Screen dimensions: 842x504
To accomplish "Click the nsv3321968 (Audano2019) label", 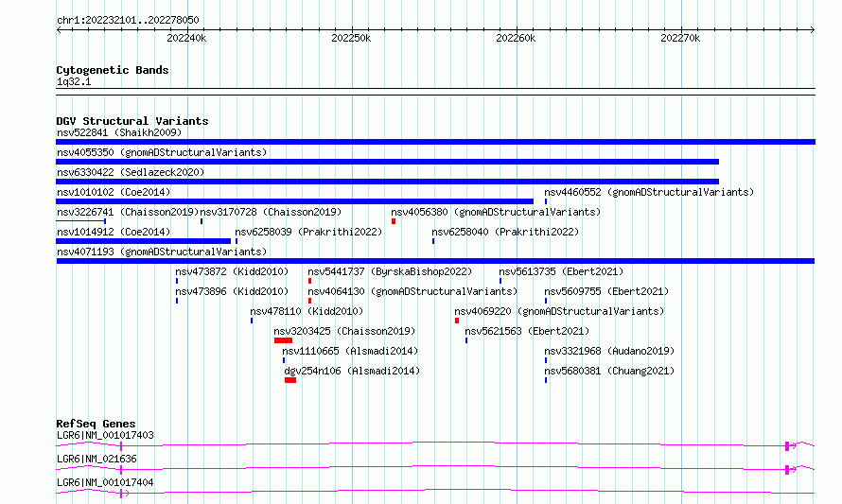I will (609, 351).
